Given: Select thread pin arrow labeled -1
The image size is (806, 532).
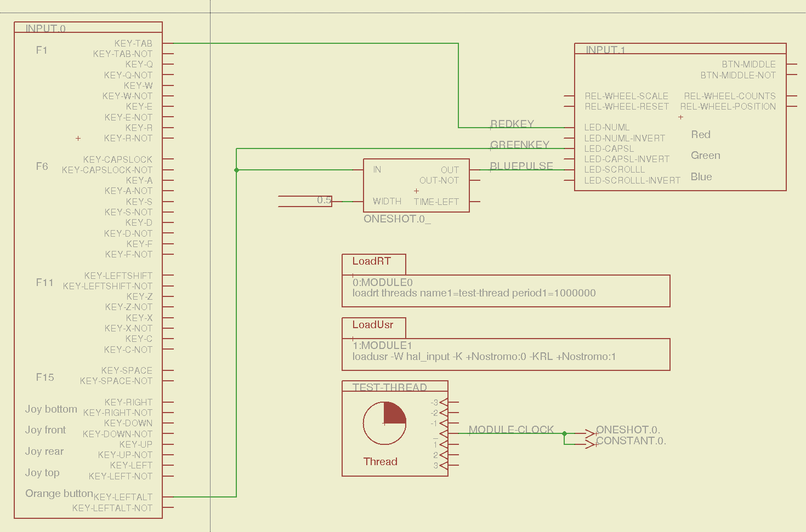Looking at the screenshot, I should [444, 424].
